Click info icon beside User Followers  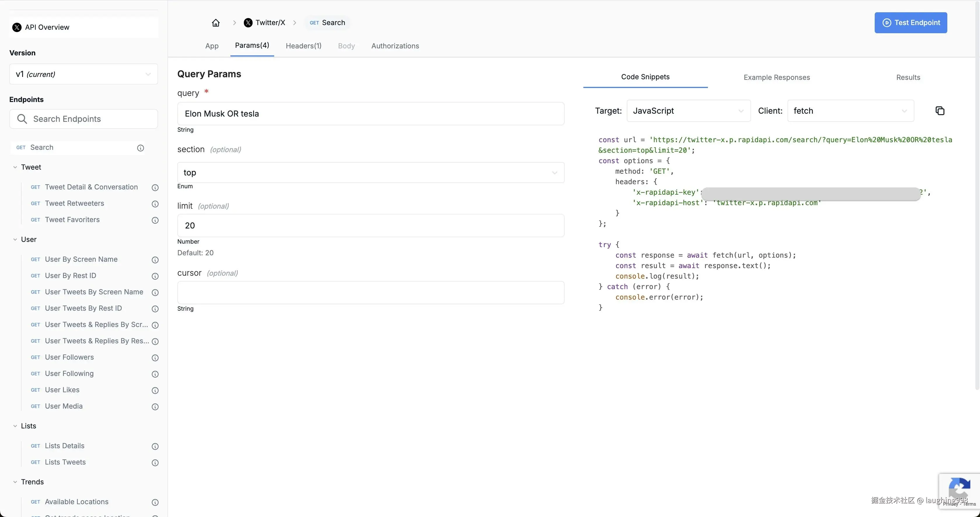click(x=155, y=358)
